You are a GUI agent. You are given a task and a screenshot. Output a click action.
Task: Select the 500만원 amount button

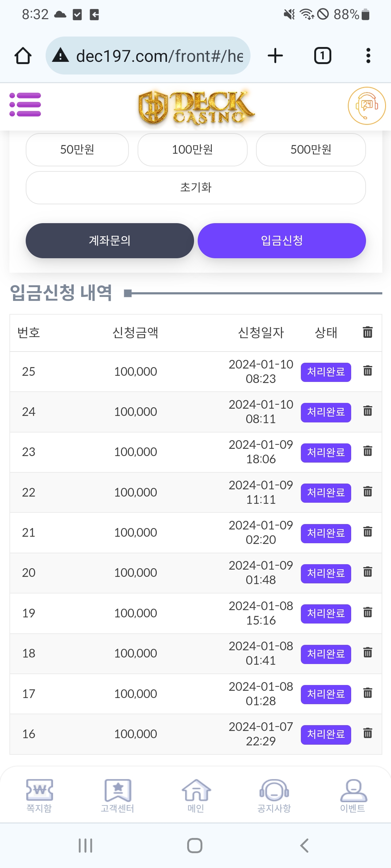(x=311, y=149)
